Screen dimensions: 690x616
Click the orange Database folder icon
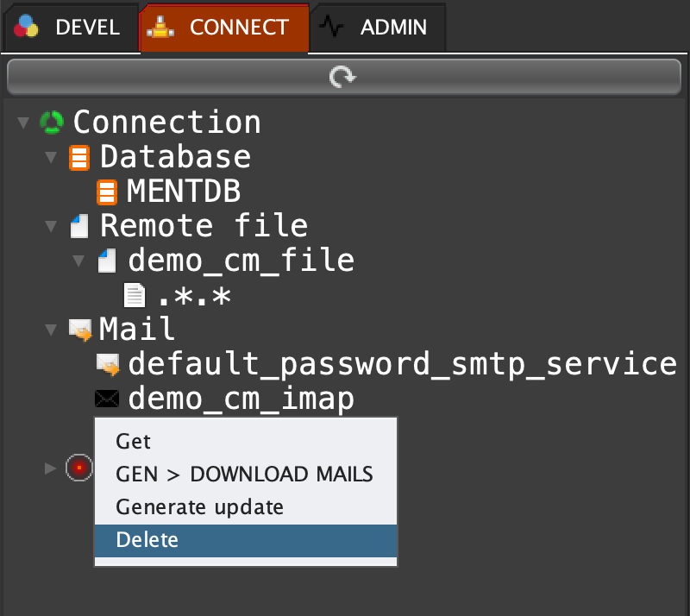[79, 158]
